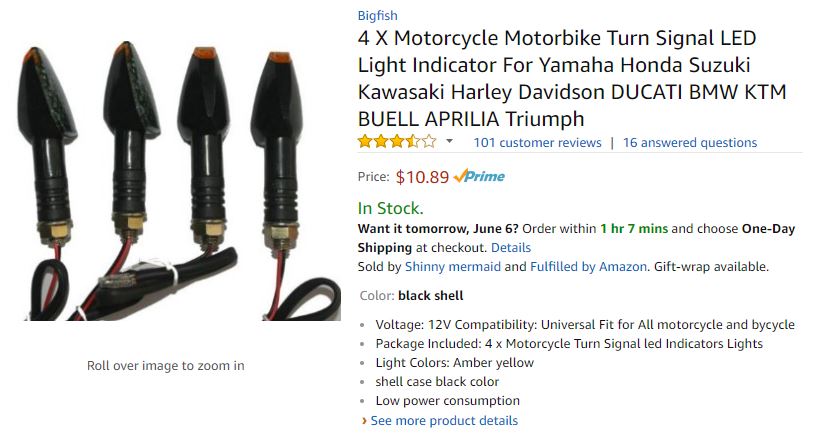Viewport: 820px width, 441px height.
Task: Click the orange chevron beside product details
Action: pyautogui.click(x=364, y=421)
